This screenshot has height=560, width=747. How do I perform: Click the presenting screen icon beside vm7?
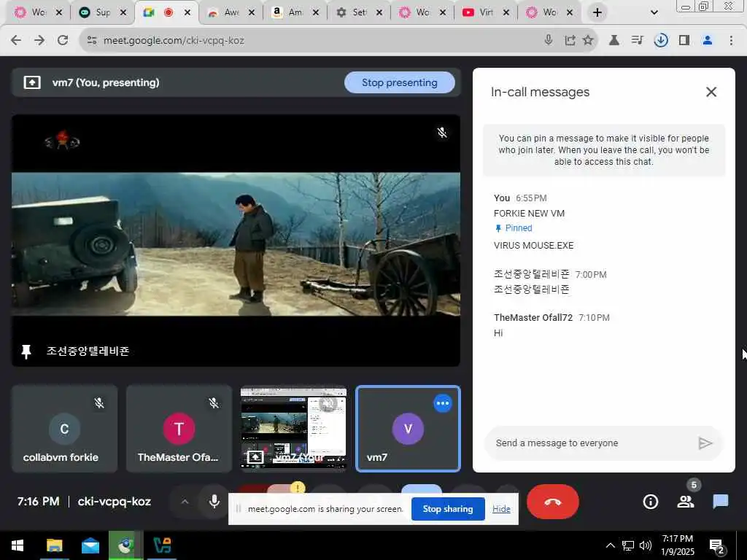[x=32, y=82]
